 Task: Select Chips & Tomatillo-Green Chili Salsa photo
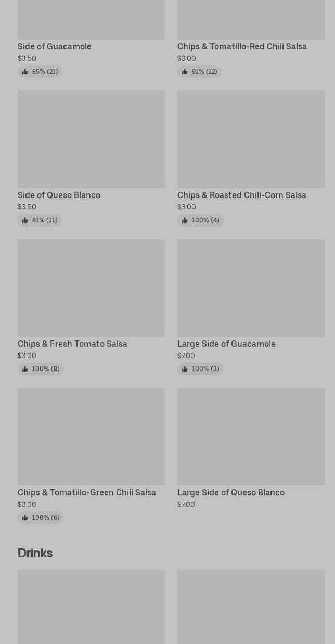(x=91, y=437)
